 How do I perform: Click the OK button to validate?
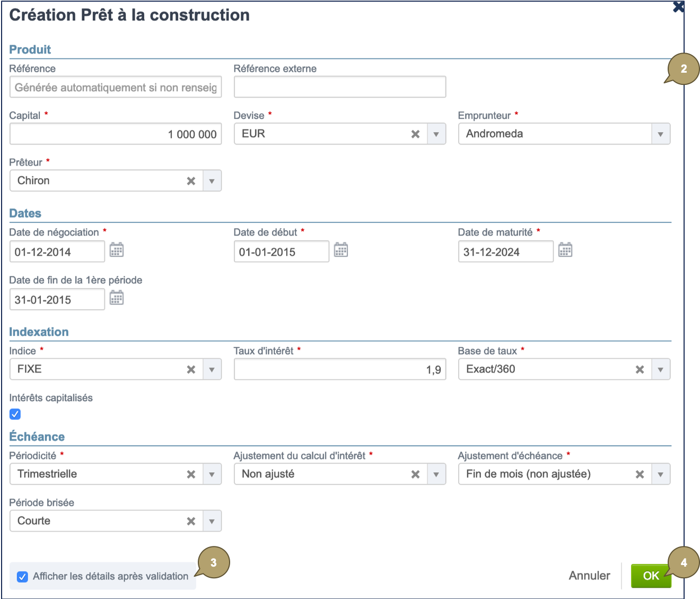click(x=651, y=576)
